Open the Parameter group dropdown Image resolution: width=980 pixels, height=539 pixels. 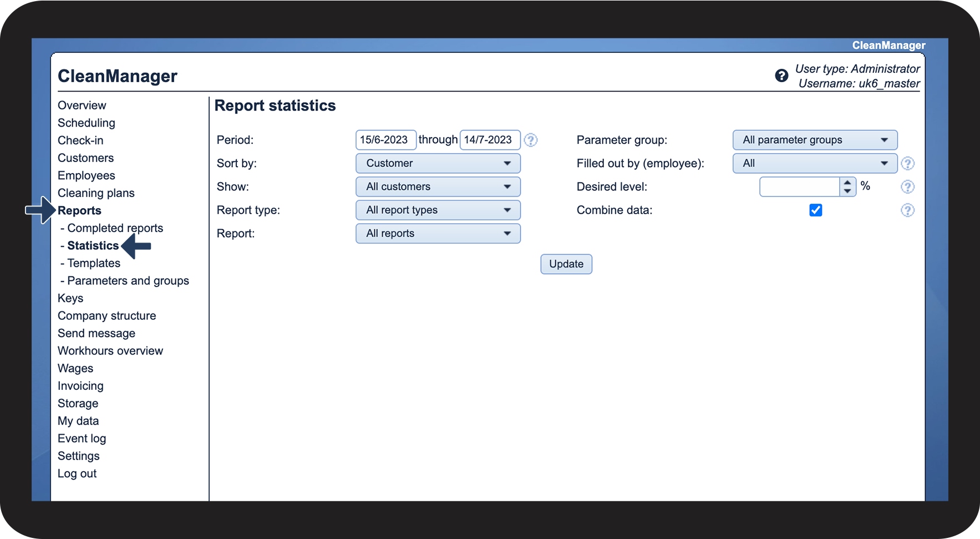[x=814, y=140]
